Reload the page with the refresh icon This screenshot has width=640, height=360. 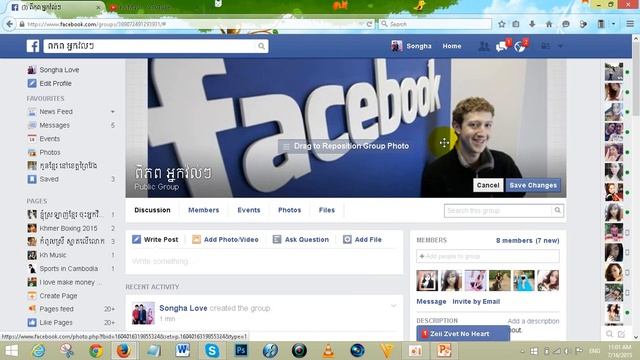click(x=369, y=24)
